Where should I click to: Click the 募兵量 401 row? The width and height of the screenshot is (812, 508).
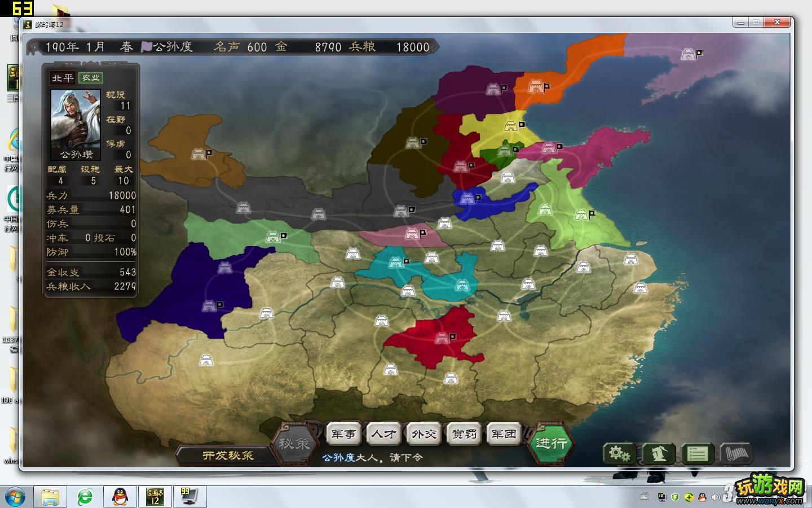(91, 209)
